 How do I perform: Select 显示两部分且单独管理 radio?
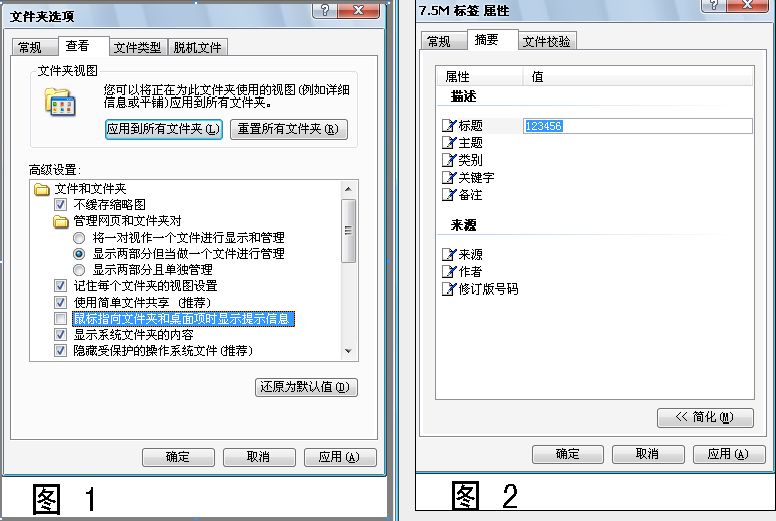(79, 270)
